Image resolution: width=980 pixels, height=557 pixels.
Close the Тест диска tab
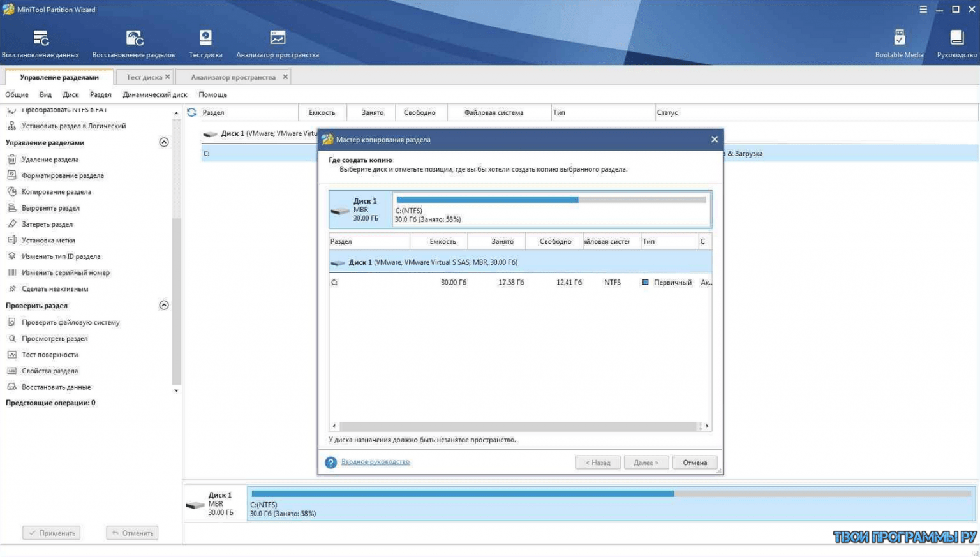tap(168, 77)
